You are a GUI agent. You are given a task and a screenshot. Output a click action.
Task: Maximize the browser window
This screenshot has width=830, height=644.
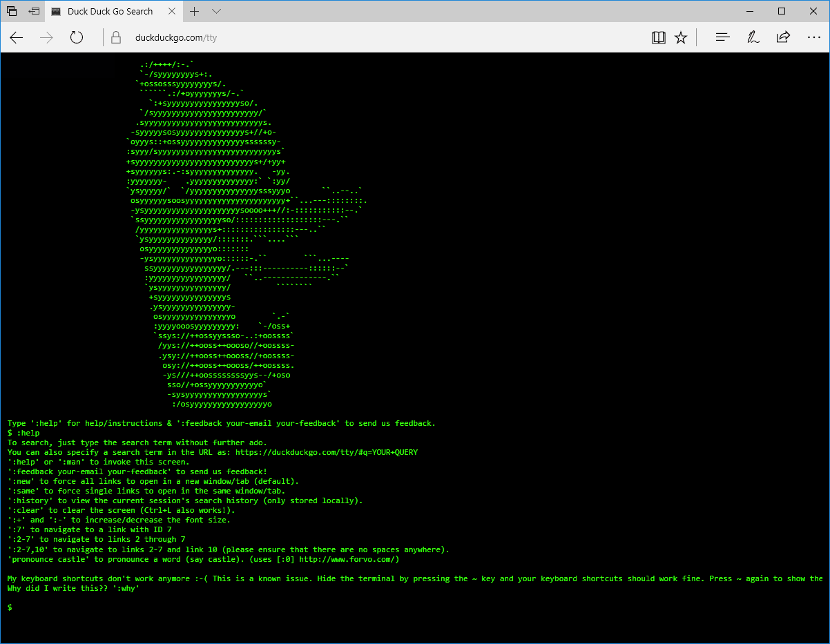(x=782, y=11)
